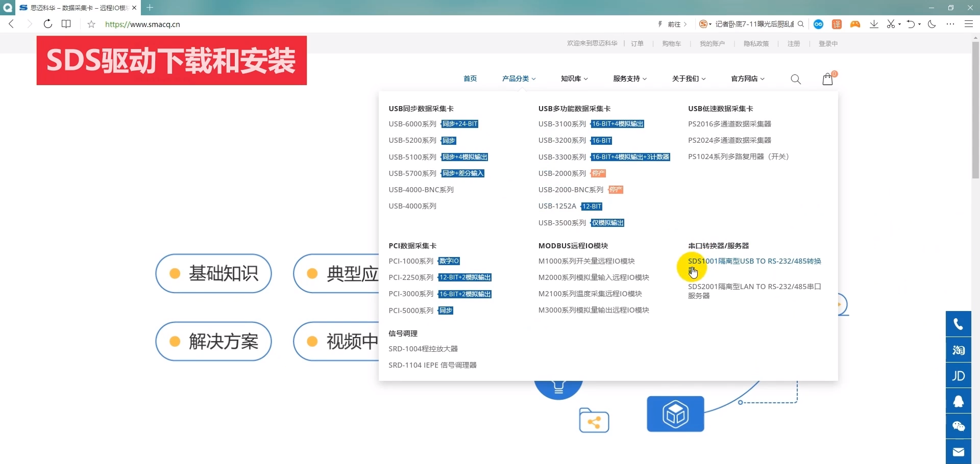Click the lightning speed-mode icon
The width and height of the screenshot is (980, 464).
660,24
